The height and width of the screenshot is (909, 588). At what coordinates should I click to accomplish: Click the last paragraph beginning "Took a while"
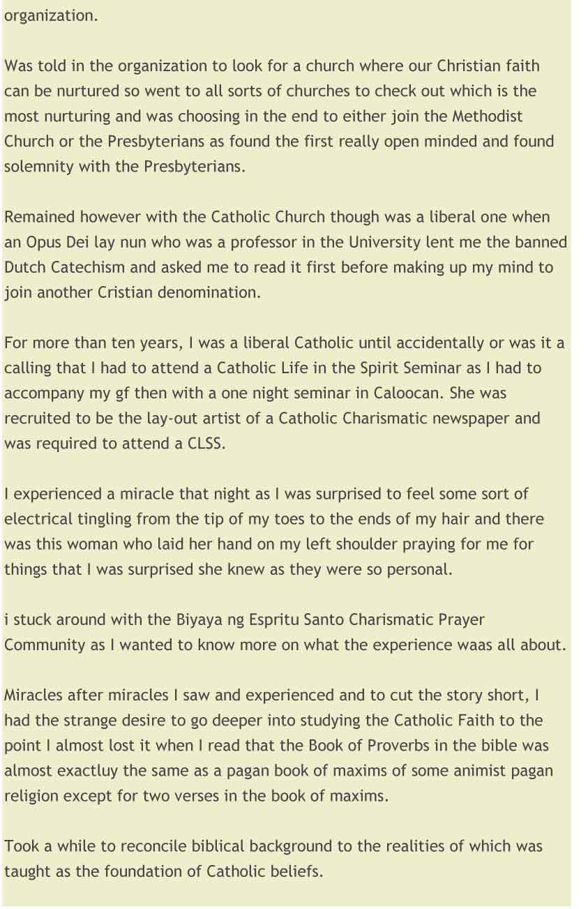(273, 859)
